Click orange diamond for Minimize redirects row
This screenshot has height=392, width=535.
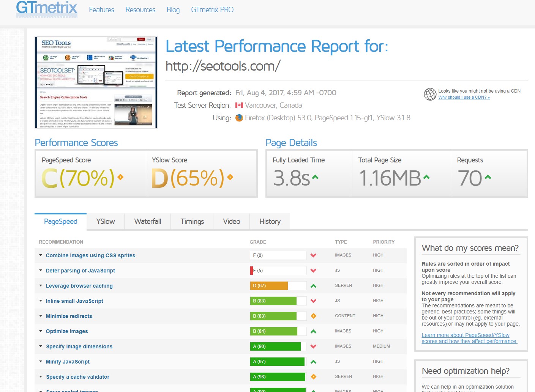point(313,316)
